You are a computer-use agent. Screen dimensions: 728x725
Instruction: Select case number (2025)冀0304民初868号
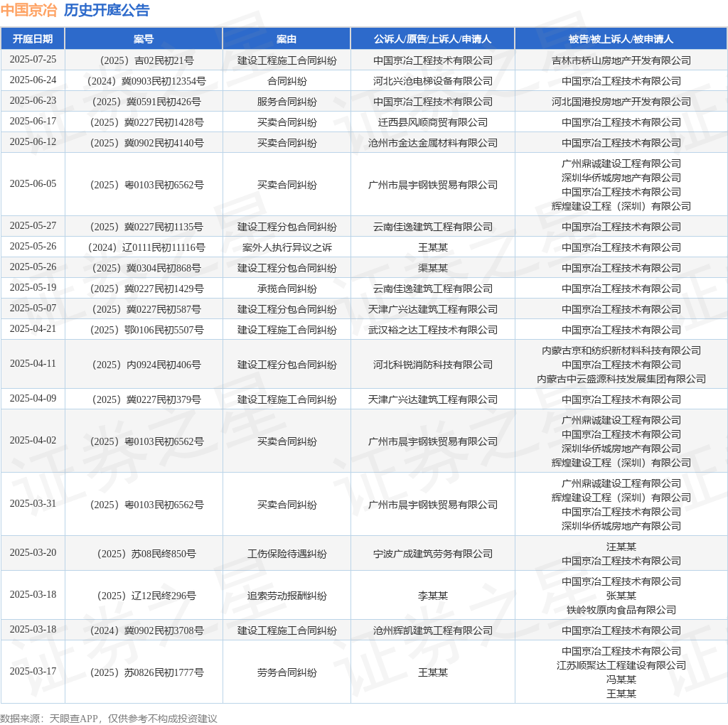tap(146, 268)
